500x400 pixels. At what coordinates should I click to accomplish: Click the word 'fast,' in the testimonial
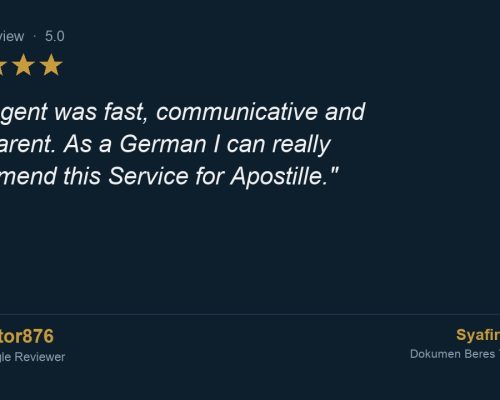click(125, 112)
